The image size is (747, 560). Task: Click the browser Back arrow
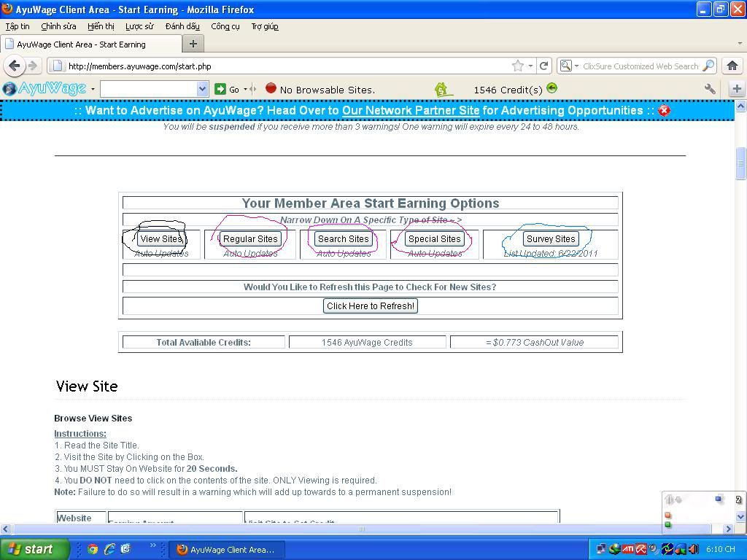[15, 66]
